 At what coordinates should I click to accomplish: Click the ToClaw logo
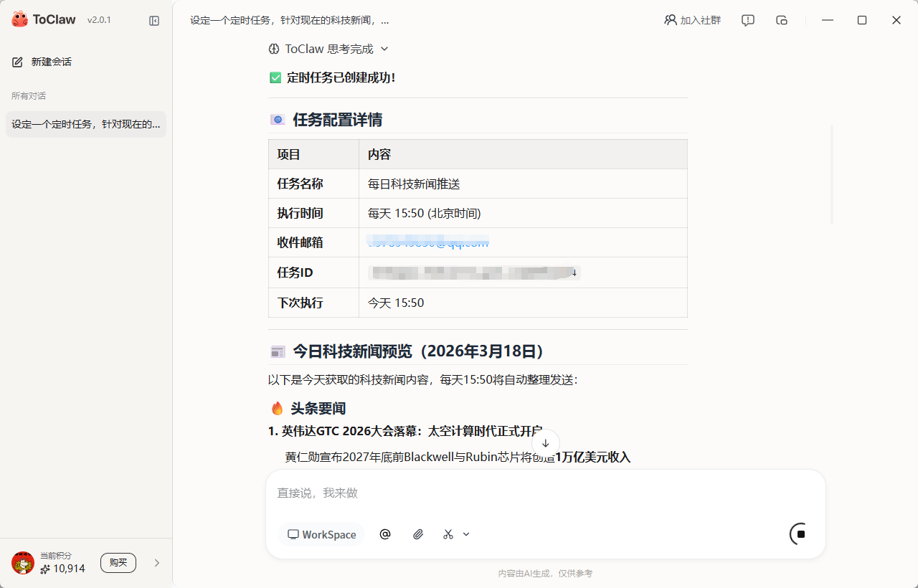point(20,19)
